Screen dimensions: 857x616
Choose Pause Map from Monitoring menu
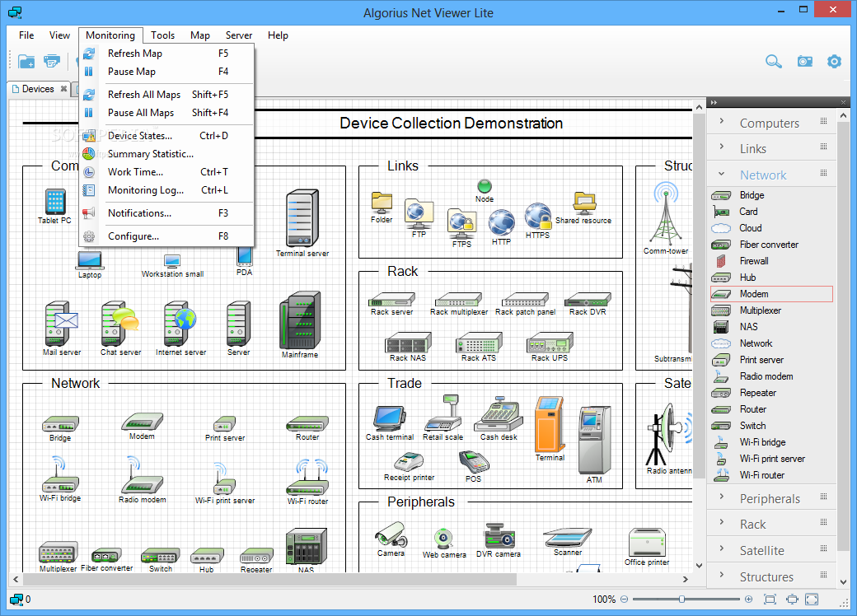(x=132, y=72)
